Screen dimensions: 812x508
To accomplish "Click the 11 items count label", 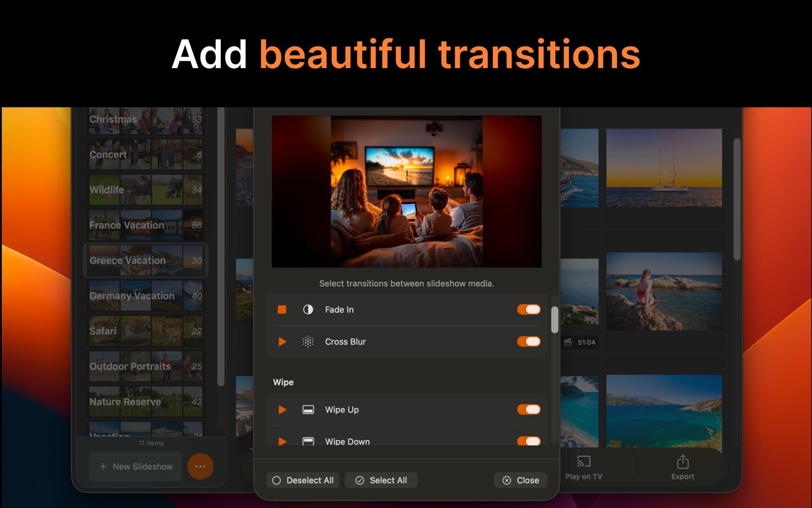I will click(151, 443).
